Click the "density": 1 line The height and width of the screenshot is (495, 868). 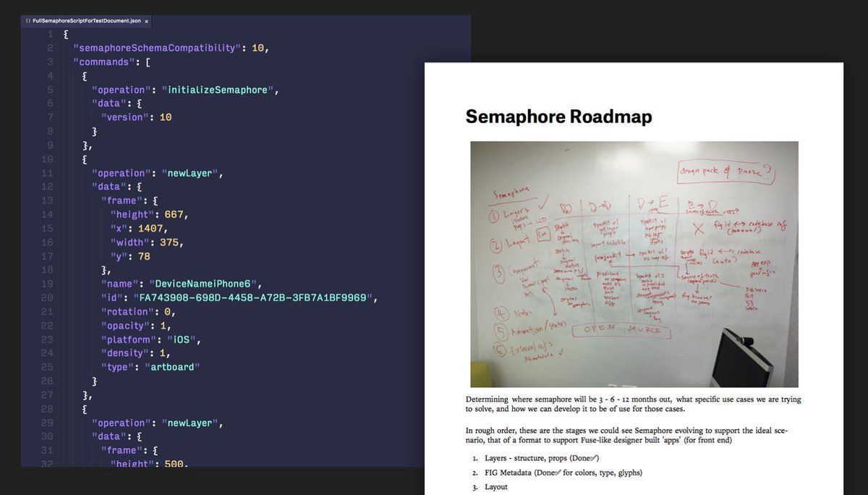[x=135, y=353]
